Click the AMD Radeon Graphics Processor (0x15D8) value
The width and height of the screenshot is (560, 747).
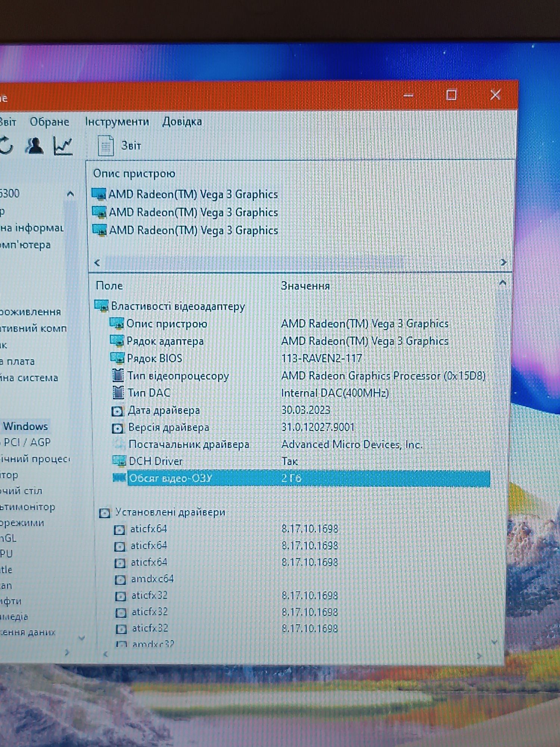click(x=383, y=375)
